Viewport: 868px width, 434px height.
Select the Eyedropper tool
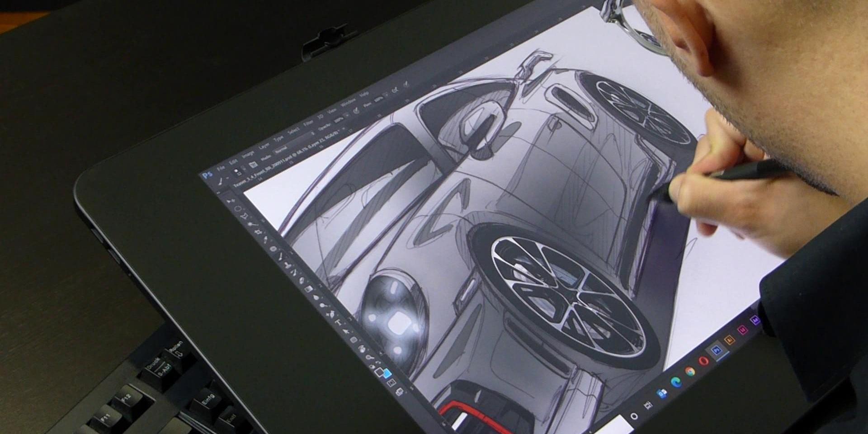265,240
